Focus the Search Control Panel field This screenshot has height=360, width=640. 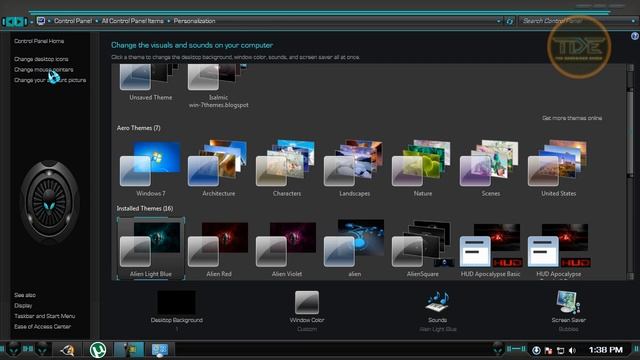577,21
